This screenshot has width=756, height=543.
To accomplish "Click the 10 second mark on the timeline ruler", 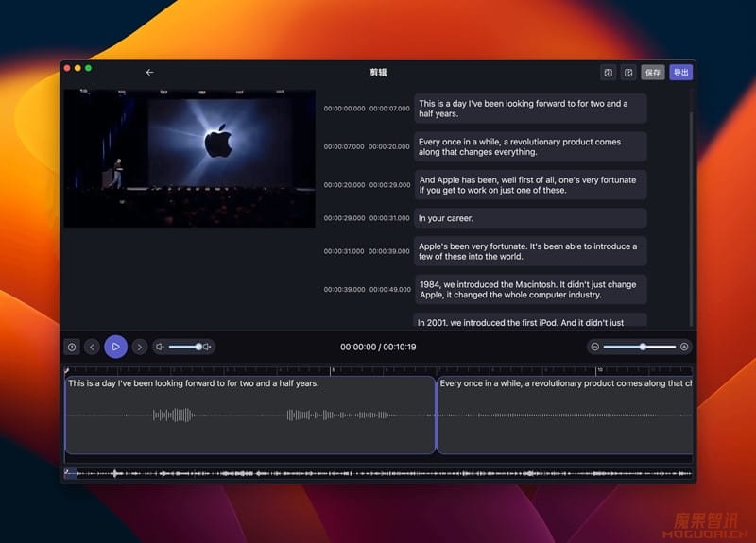I will click(597, 371).
